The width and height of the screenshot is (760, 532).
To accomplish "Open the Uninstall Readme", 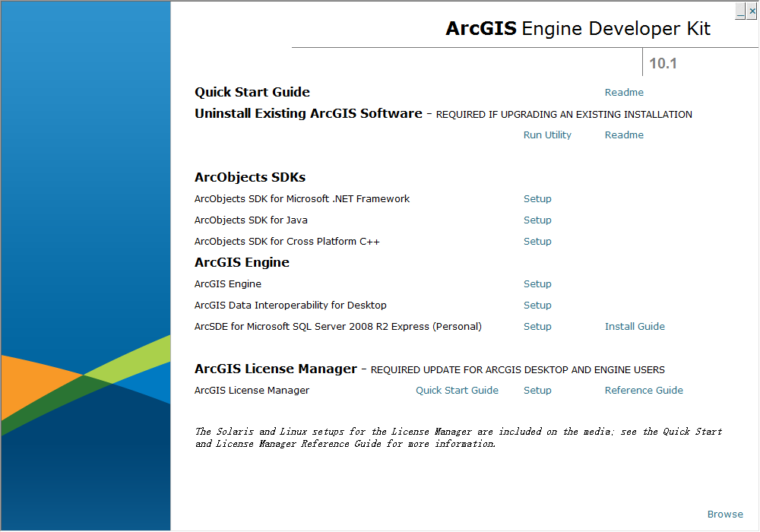I will [x=624, y=135].
